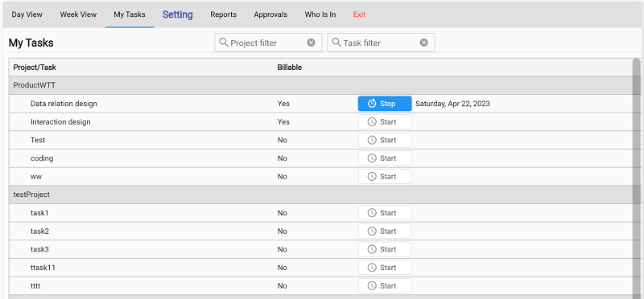Click clock icon in coding row
The image size is (644, 299).
click(372, 158)
